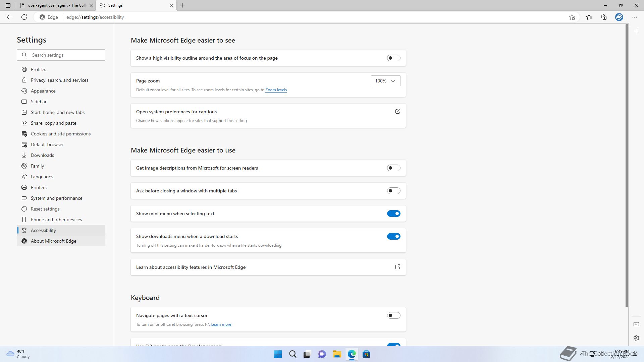Click Learn more link about caret browsing

coord(221,324)
